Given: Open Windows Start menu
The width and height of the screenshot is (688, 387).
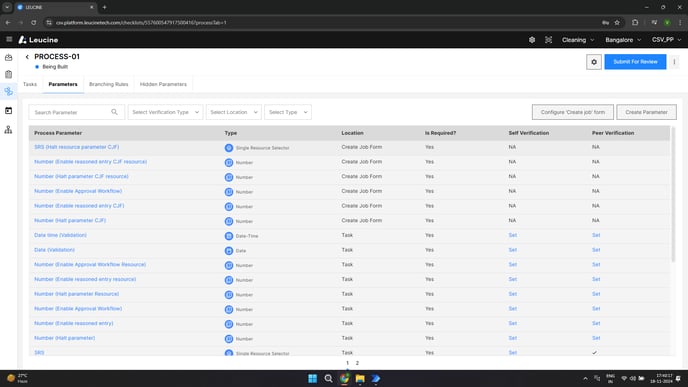Looking at the screenshot, I should coord(312,378).
